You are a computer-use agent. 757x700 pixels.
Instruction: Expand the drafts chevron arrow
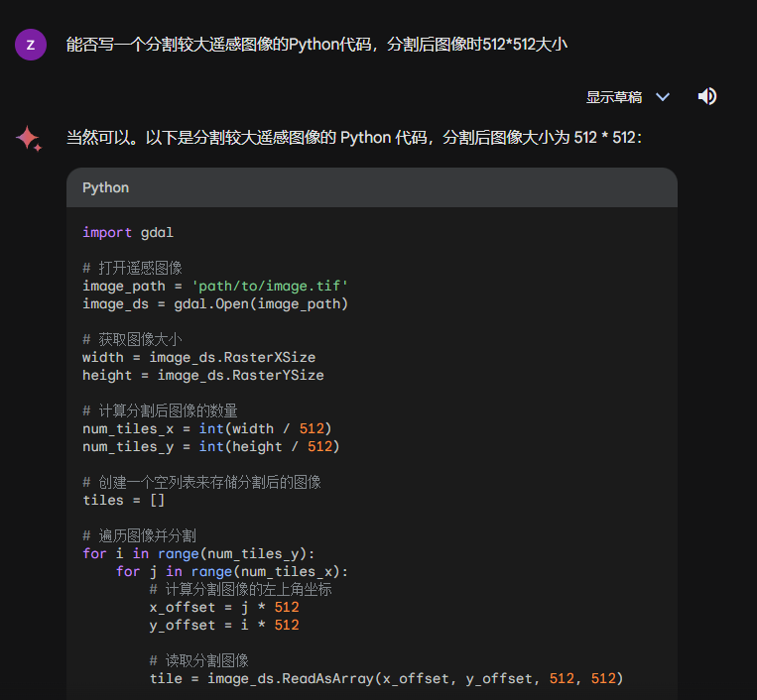pos(663,96)
